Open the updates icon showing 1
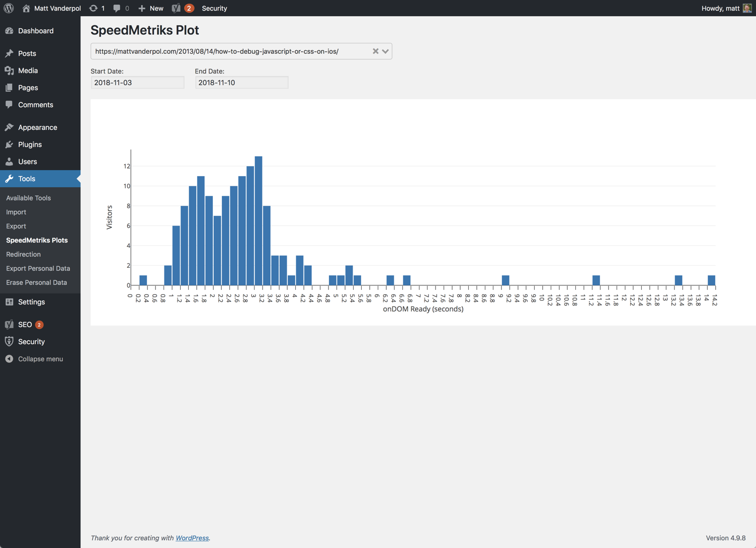Viewport: 756px width, 548px height. 94,8
